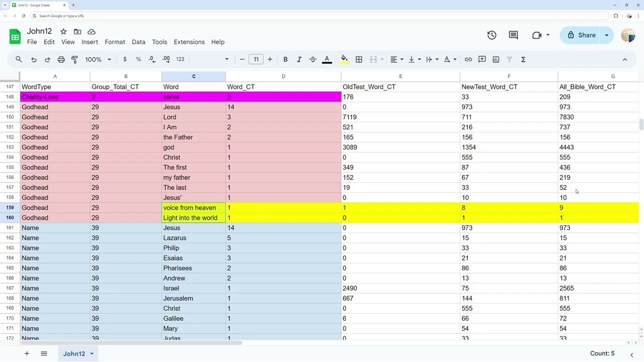Screen dimensions: 644x362
Task: Open the comments panel
Action: (513, 35)
